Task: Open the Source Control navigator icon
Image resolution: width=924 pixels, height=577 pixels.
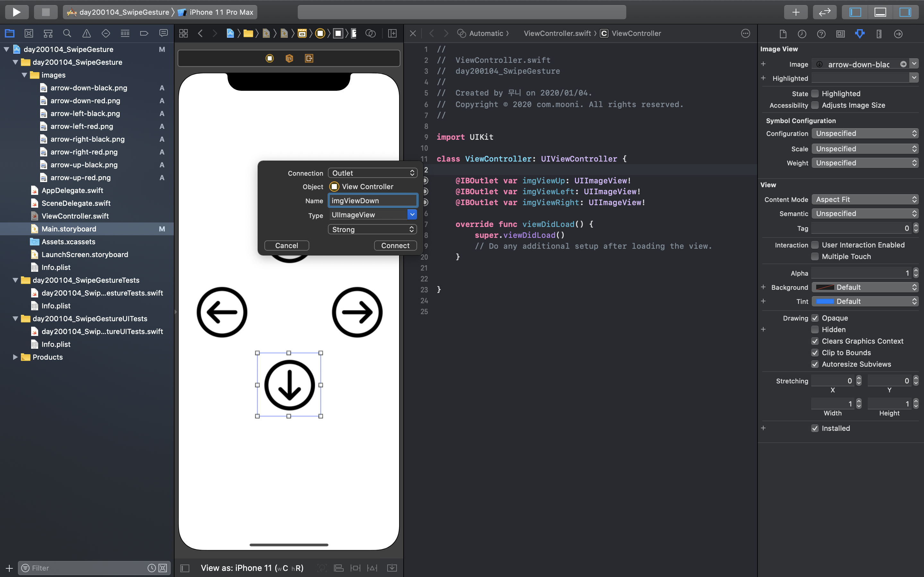Action: (x=29, y=34)
